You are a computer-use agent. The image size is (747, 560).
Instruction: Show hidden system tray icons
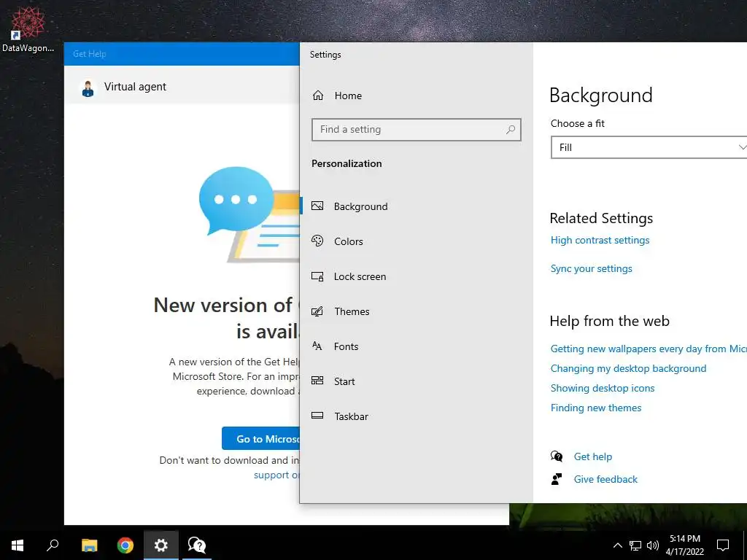[x=617, y=545]
